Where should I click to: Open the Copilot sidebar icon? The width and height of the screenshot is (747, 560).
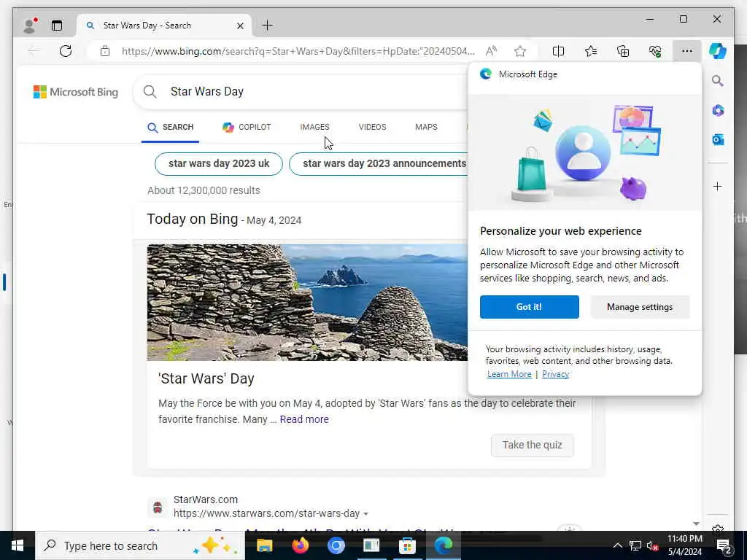click(x=718, y=50)
